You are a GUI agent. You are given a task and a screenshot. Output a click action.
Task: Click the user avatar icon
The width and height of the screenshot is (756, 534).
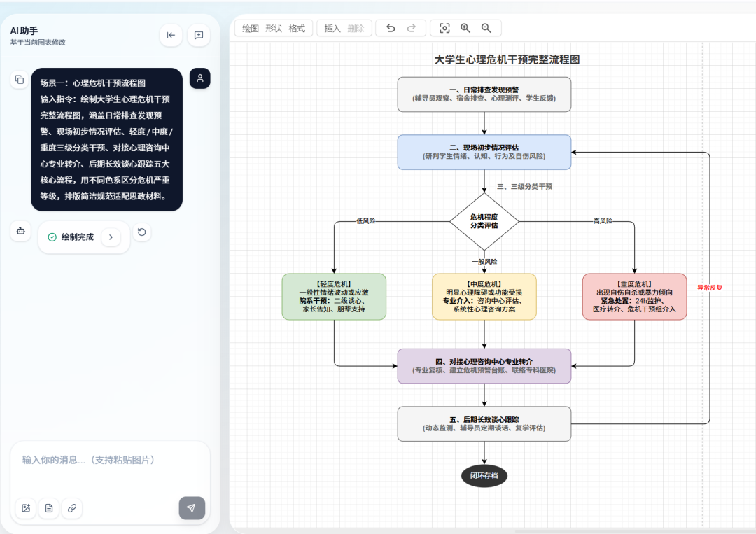(x=200, y=78)
